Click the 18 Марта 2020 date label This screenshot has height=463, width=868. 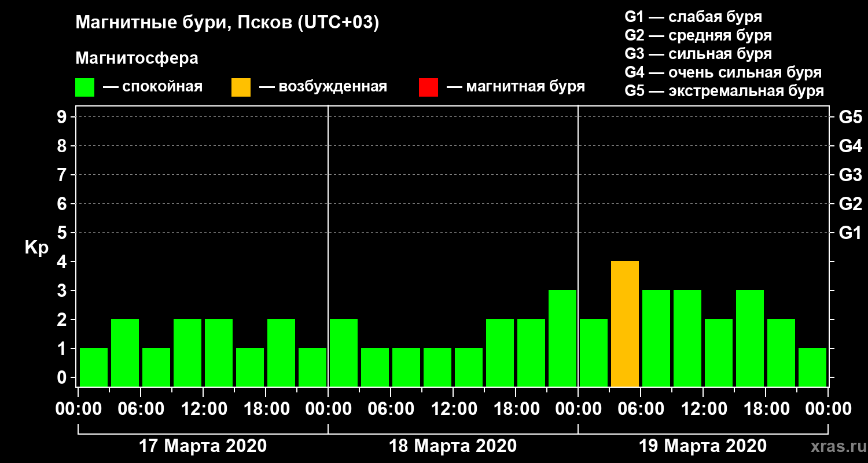point(453,446)
